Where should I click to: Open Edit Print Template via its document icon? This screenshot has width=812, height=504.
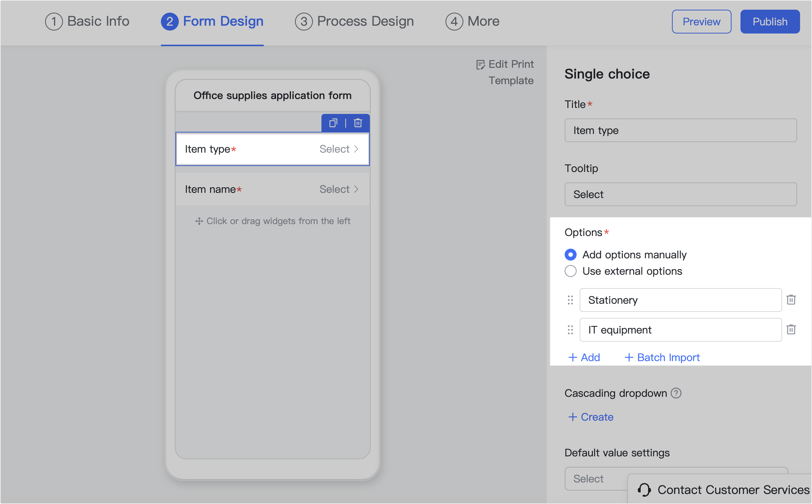point(480,64)
